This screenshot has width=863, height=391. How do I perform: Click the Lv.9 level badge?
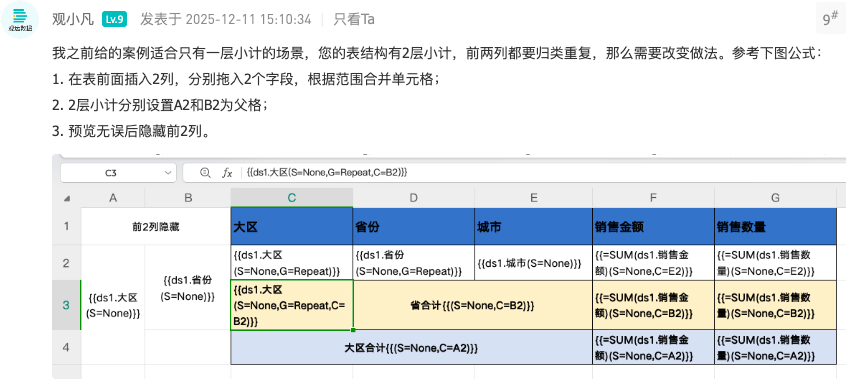coord(114,19)
